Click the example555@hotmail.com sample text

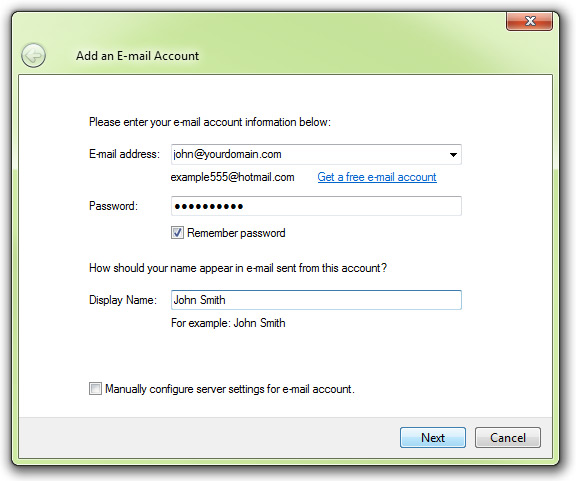point(233,177)
